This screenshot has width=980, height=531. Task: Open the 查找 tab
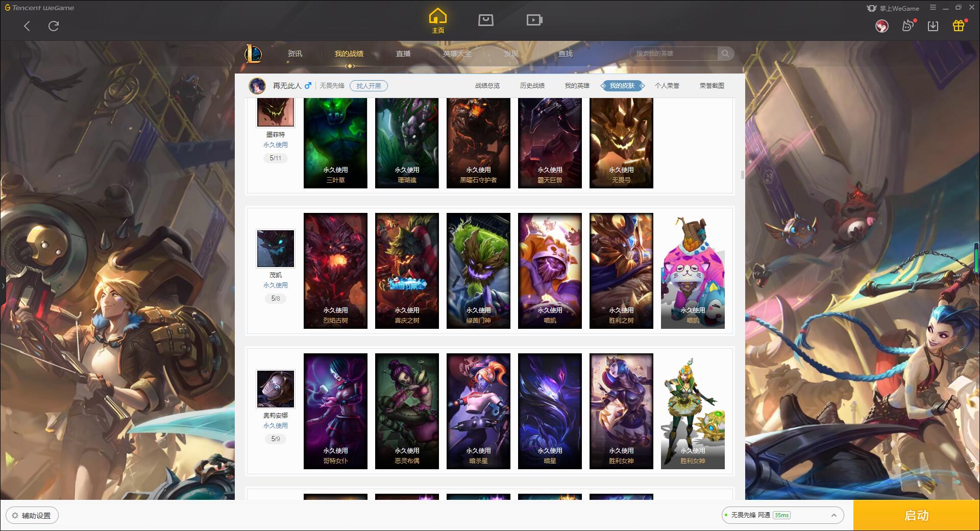(x=566, y=54)
